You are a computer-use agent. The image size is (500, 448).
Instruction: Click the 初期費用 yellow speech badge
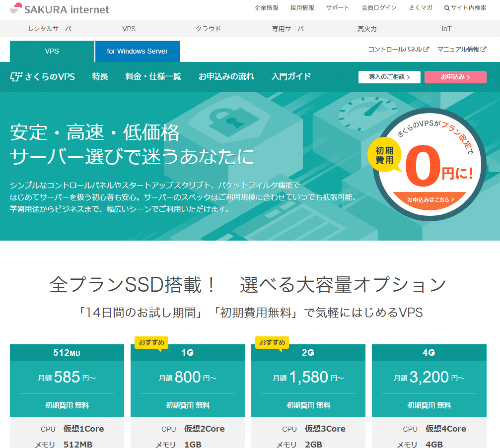(x=384, y=155)
